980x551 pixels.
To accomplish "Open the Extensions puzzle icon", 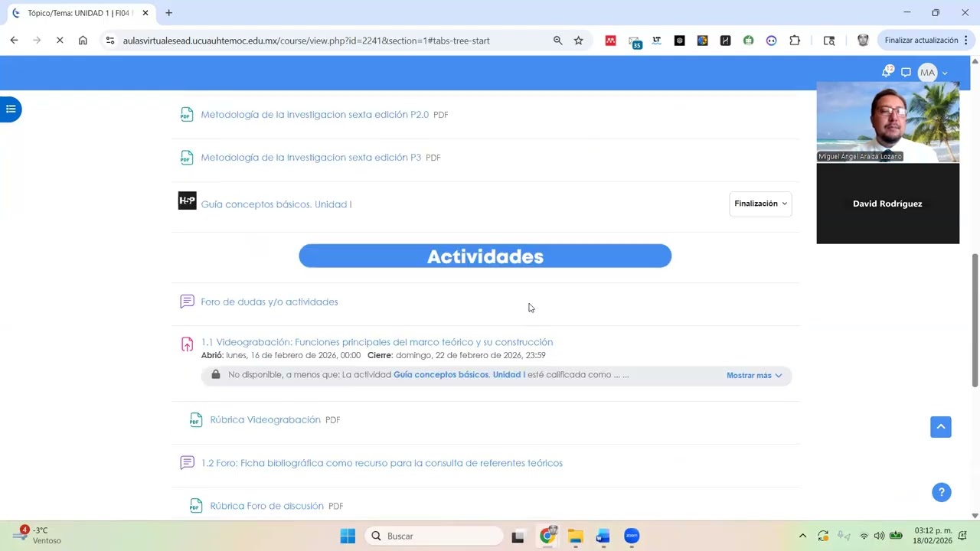I will tap(795, 41).
